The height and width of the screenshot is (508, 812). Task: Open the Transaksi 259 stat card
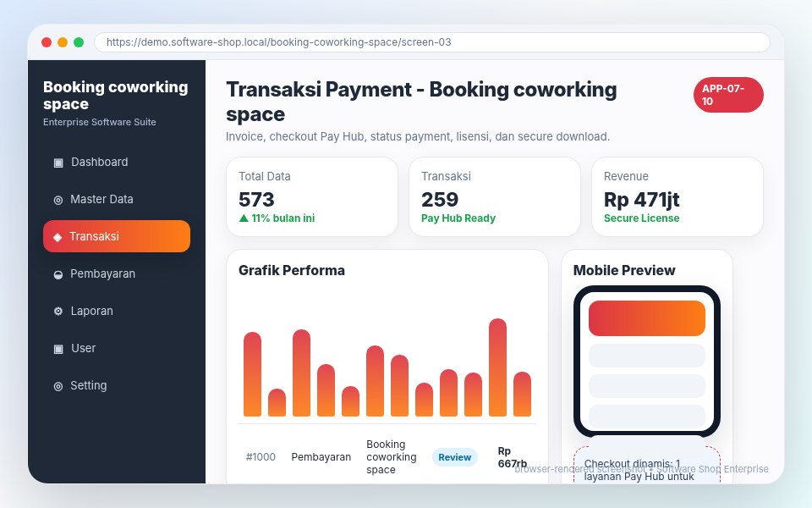click(x=495, y=197)
